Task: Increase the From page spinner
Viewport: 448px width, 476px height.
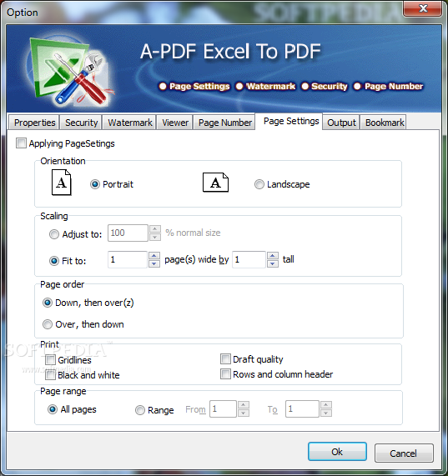Action: click(244, 405)
